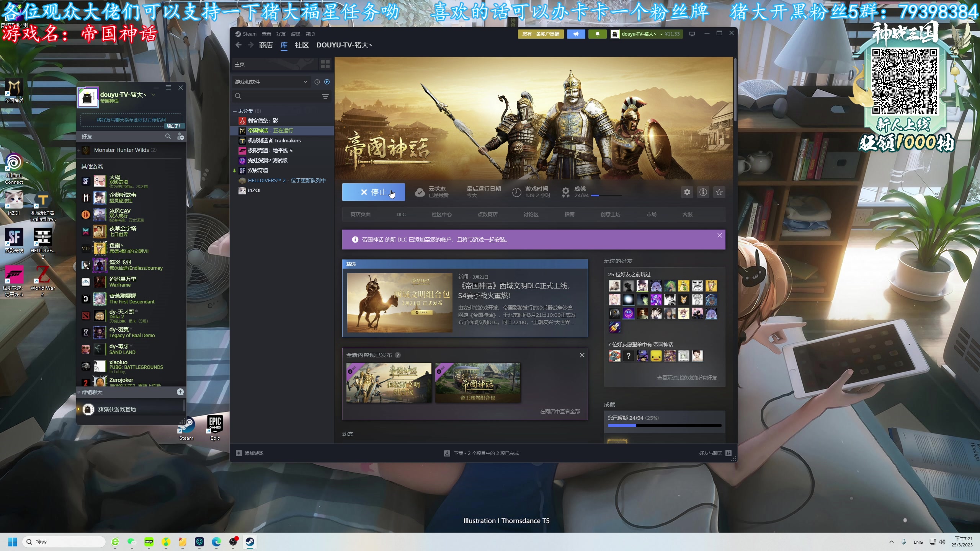The height and width of the screenshot is (551, 980).
Task: Collapse the 未分类 category
Action: [x=234, y=111]
